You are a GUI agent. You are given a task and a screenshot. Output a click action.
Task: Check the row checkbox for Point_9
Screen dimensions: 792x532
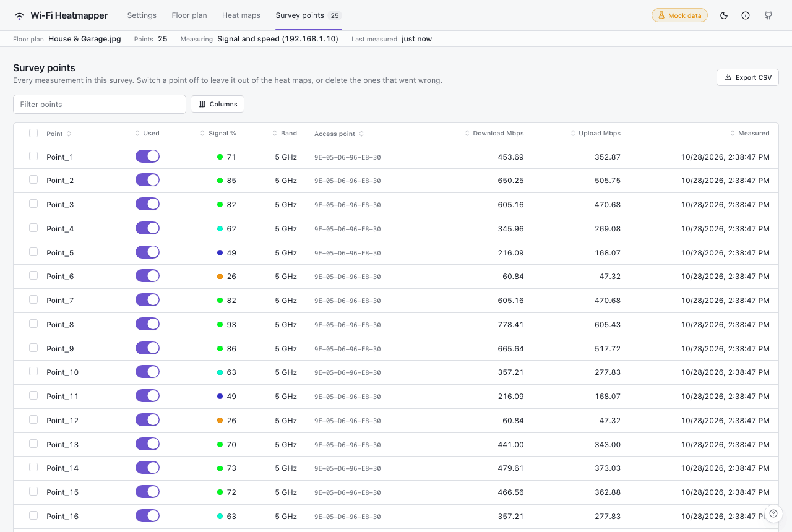coord(33,348)
